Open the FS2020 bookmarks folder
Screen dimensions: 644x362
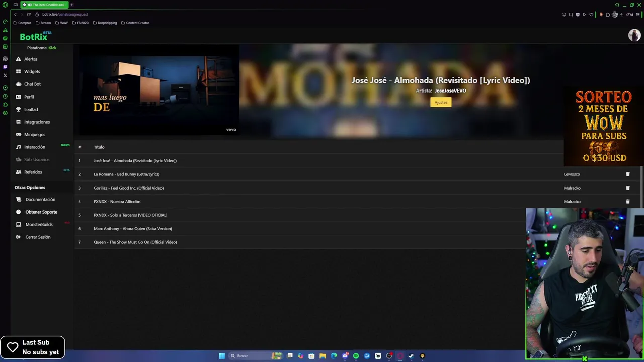[80, 23]
